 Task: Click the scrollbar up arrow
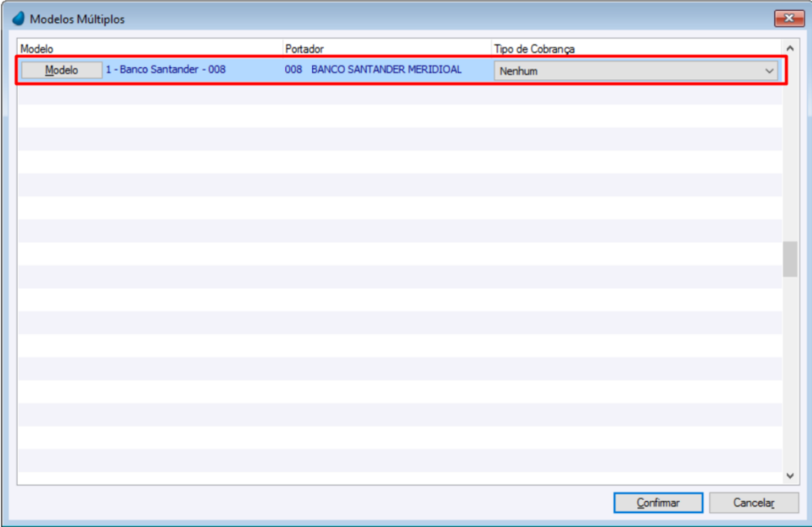790,48
